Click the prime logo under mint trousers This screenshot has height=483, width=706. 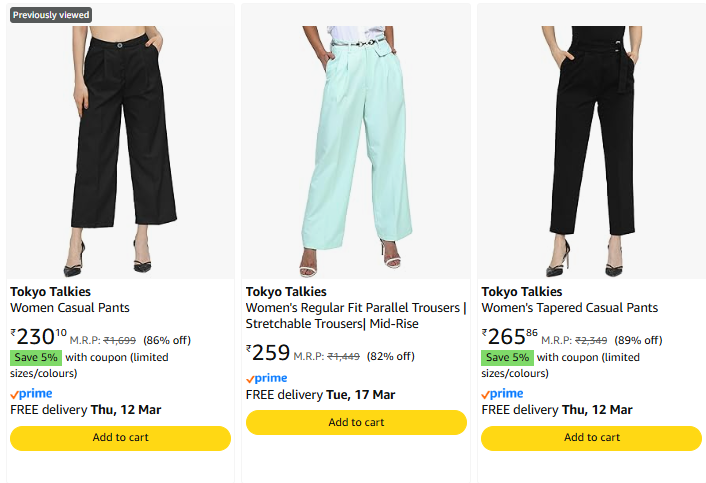pos(266,378)
